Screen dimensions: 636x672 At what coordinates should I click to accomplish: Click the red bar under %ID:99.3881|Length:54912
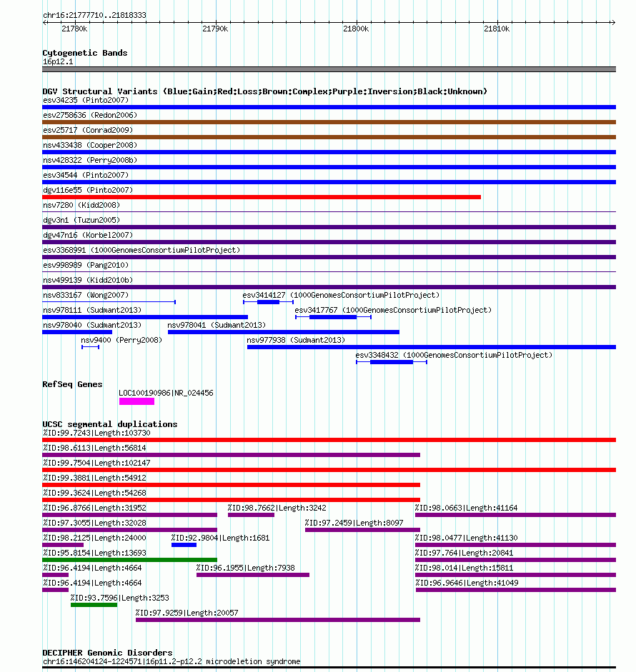(x=231, y=485)
